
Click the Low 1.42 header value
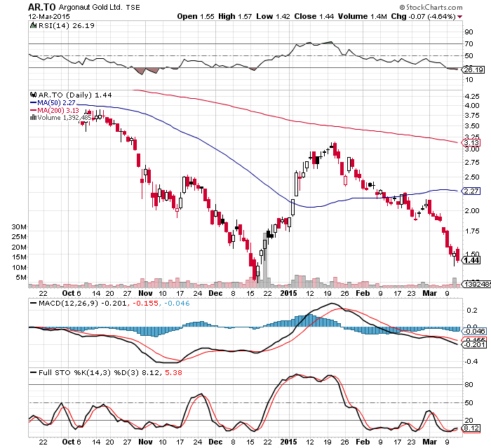coord(273,16)
